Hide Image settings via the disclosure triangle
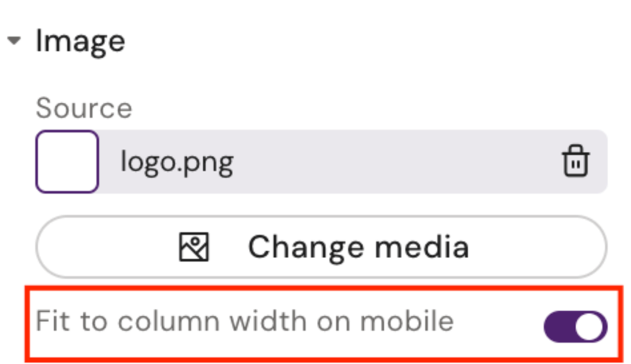This screenshot has height=364, width=631. 13,42
